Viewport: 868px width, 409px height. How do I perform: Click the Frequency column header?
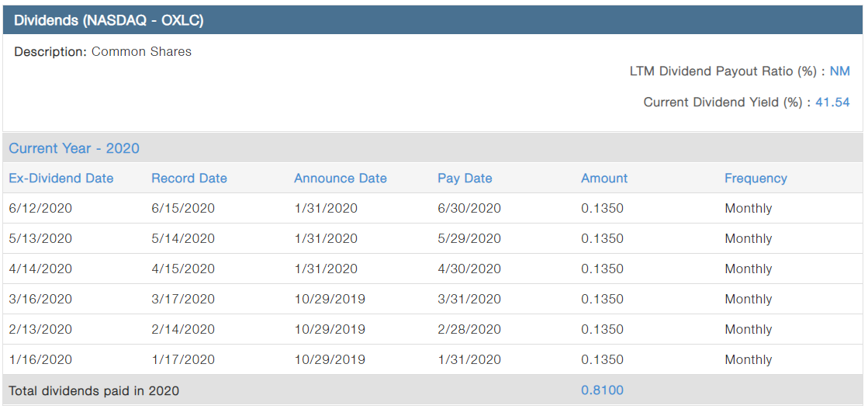coord(756,179)
